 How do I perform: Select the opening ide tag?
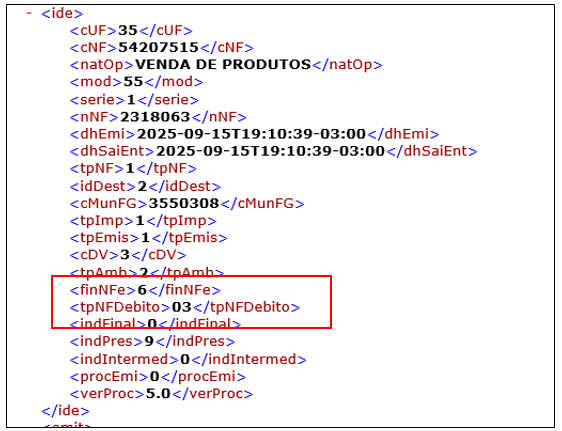click(x=62, y=13)
